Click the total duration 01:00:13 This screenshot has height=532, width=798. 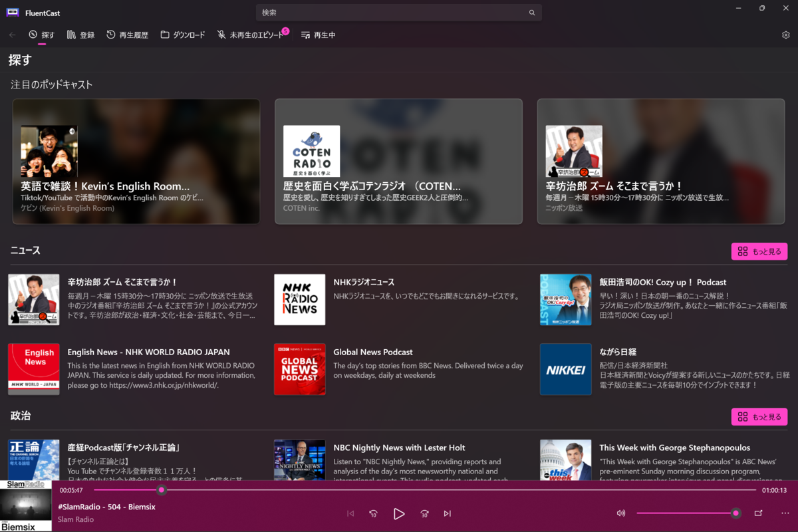(x=774, y=490)
